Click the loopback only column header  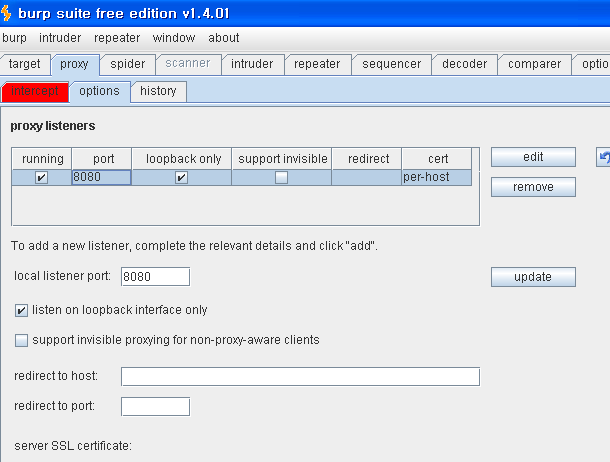pyautogui.click(x=182, y=159)
